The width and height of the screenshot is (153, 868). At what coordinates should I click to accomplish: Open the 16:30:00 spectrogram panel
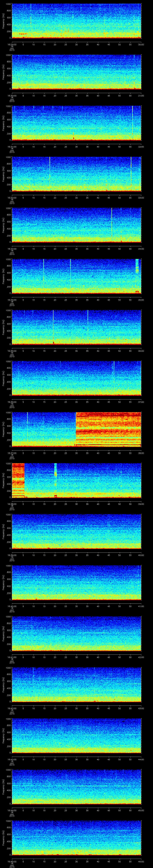tap(76, 72)
